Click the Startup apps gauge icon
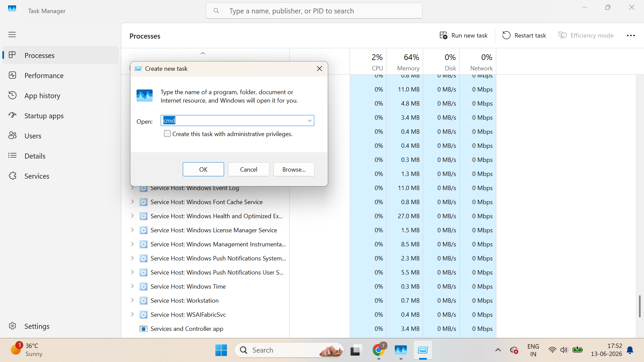Viewport: 644px width, 362px height. (x=12, y=115)
